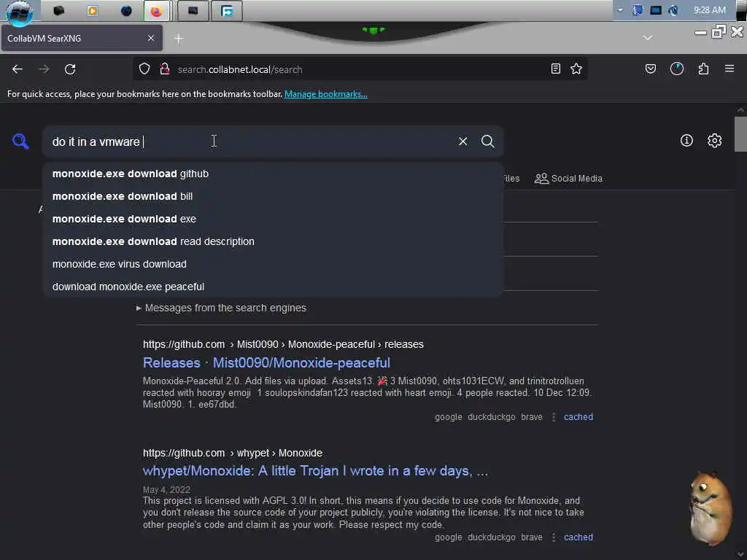Open Releases Mist0090/Monoxide-peaceful result

tap(266, 363)
